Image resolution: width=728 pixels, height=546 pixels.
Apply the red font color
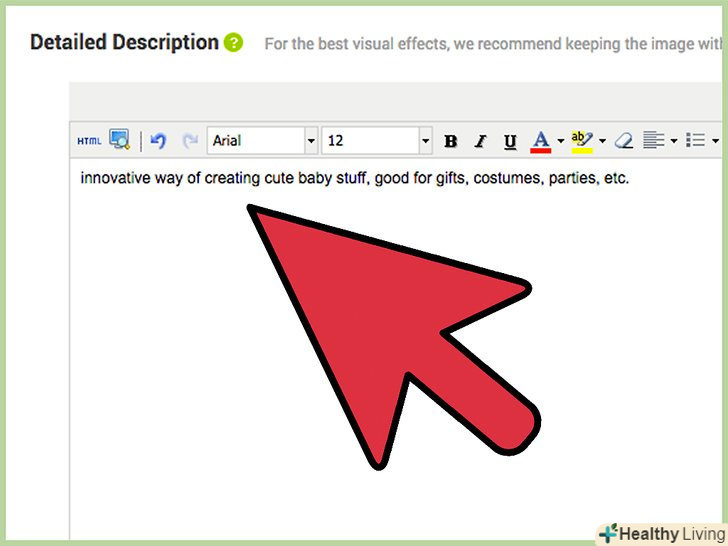(x=540, y=141)
